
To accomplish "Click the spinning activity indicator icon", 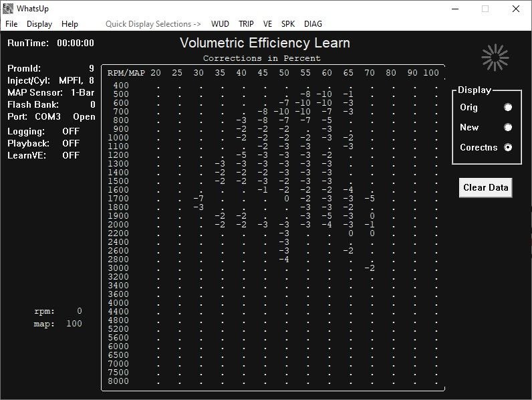I will pyautogui.click(x=495, y=58).
